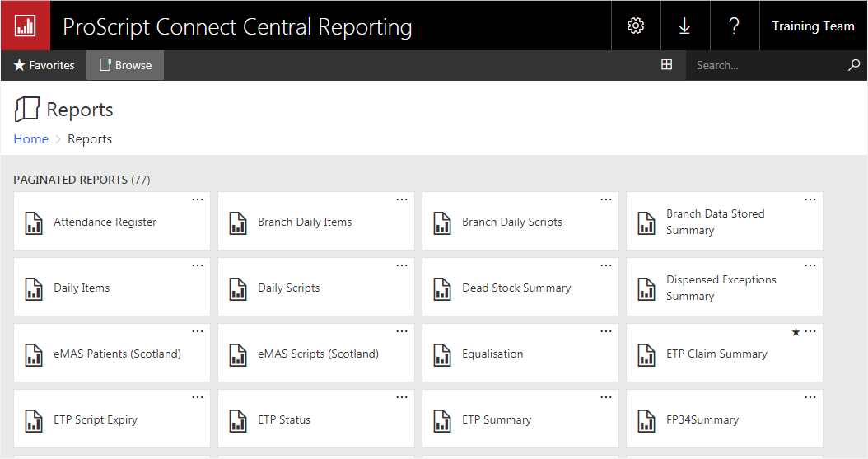This screenshot has width=868, height=459.
Task: Switch to the Favorites tab
Action: [44, 65]
